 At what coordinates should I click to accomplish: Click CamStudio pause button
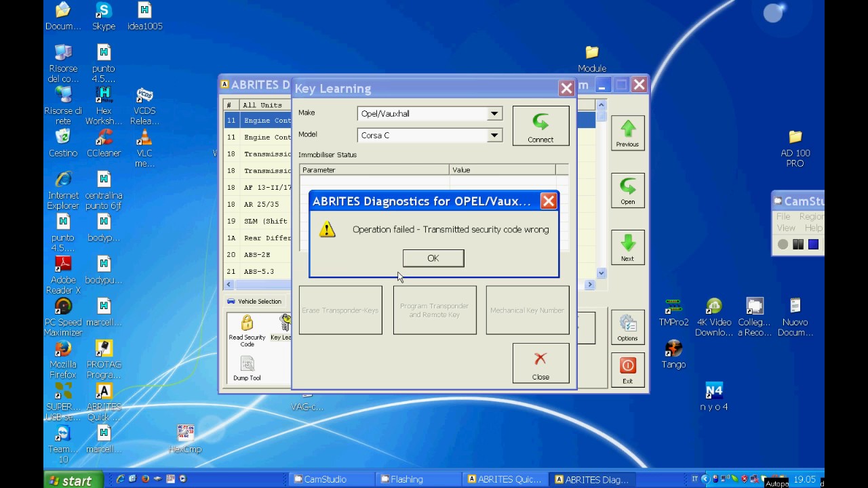pyautogui.click(x=798, y=245)
